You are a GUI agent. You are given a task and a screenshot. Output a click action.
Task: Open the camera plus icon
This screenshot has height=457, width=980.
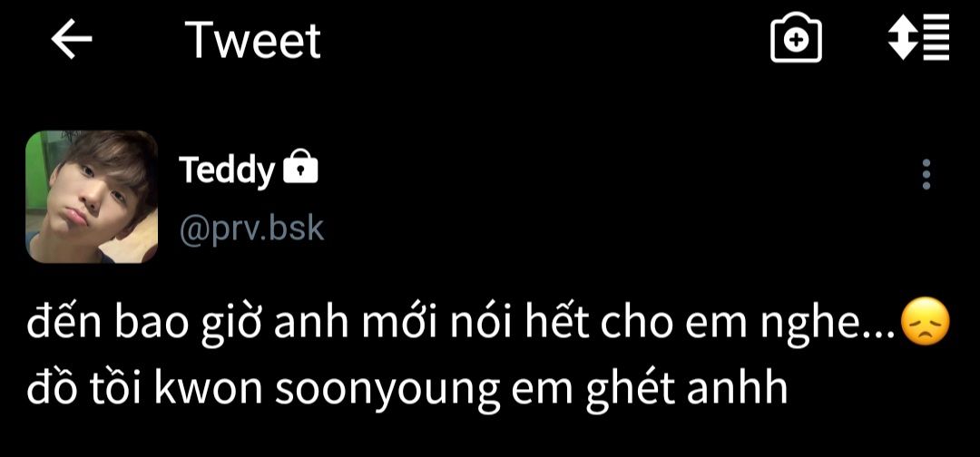(x=796, y=39)
